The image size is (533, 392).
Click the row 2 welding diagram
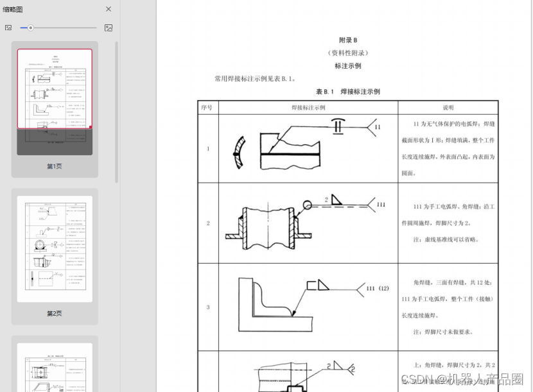(306, 223)
